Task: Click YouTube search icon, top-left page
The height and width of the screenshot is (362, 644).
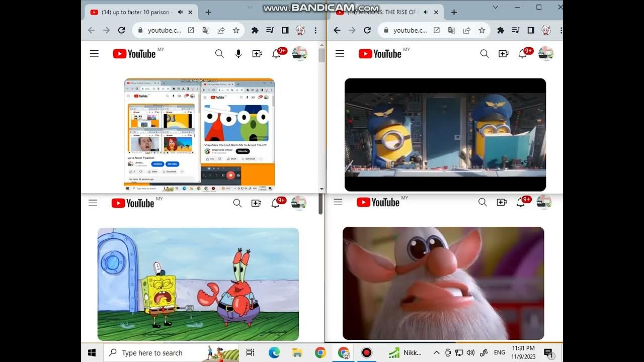Action: pos(219,54)
